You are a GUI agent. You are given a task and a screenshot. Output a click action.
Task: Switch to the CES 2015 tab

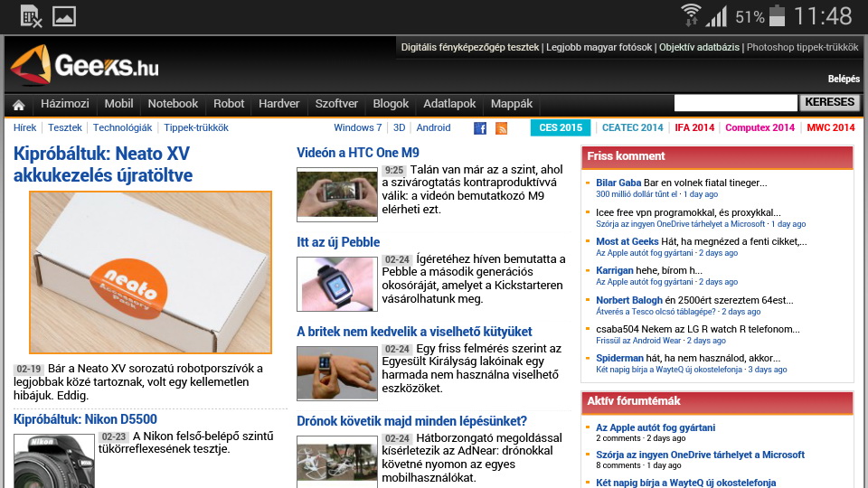[x=560, y=127]
